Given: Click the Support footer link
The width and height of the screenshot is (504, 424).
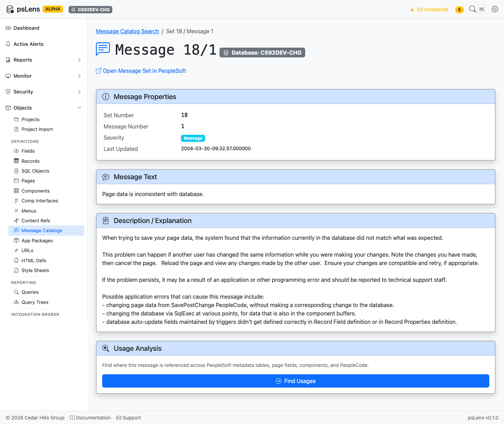Looking at the screenshot, I should pyautogui.click(x=128, y=418).
